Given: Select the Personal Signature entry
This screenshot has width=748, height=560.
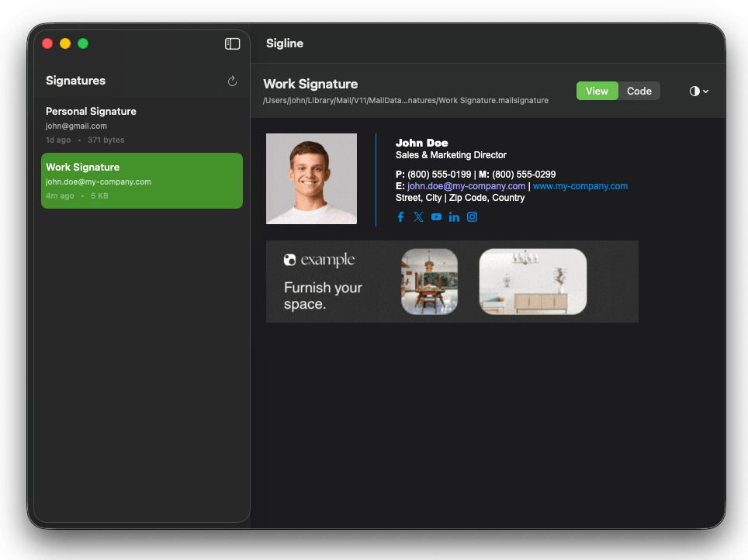Looking at the screenshot, I should click(x=141, y=124).
